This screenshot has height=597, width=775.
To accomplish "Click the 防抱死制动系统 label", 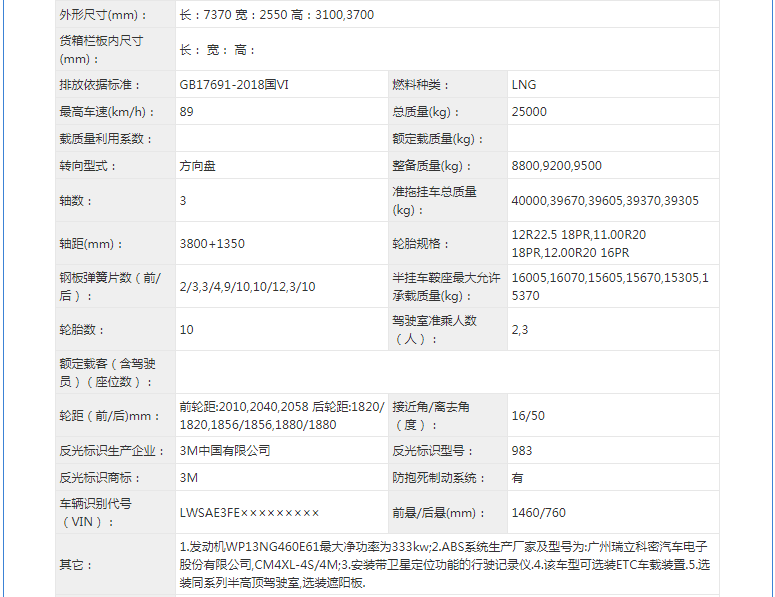I will pyautogui.click(x=439, y=478).
